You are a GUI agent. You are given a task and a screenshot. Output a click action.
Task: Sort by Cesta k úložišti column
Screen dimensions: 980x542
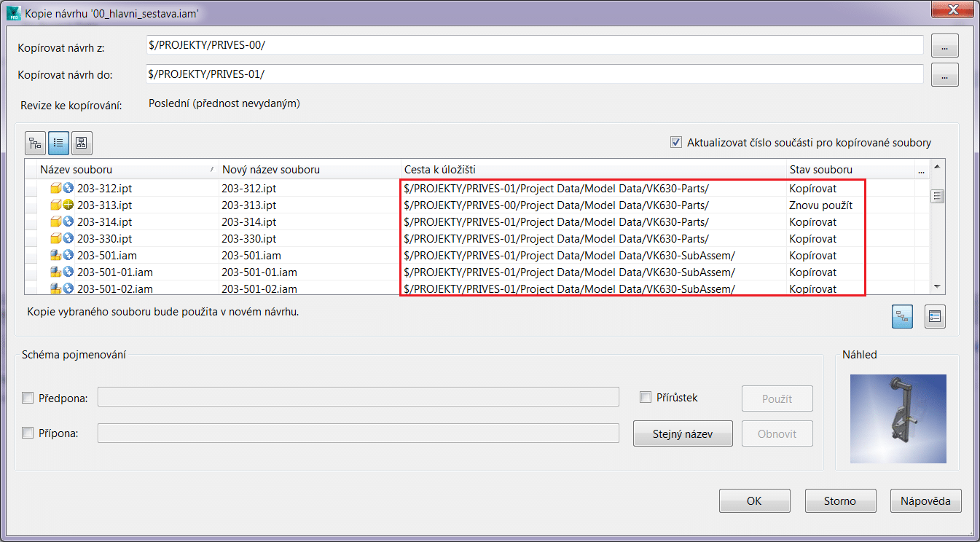point(593,170)
